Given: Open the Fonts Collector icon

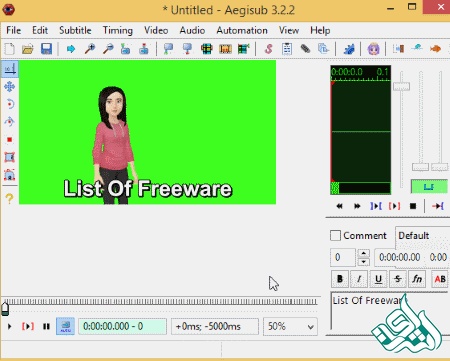Looking at the screenshot, I should coord(323,49).
